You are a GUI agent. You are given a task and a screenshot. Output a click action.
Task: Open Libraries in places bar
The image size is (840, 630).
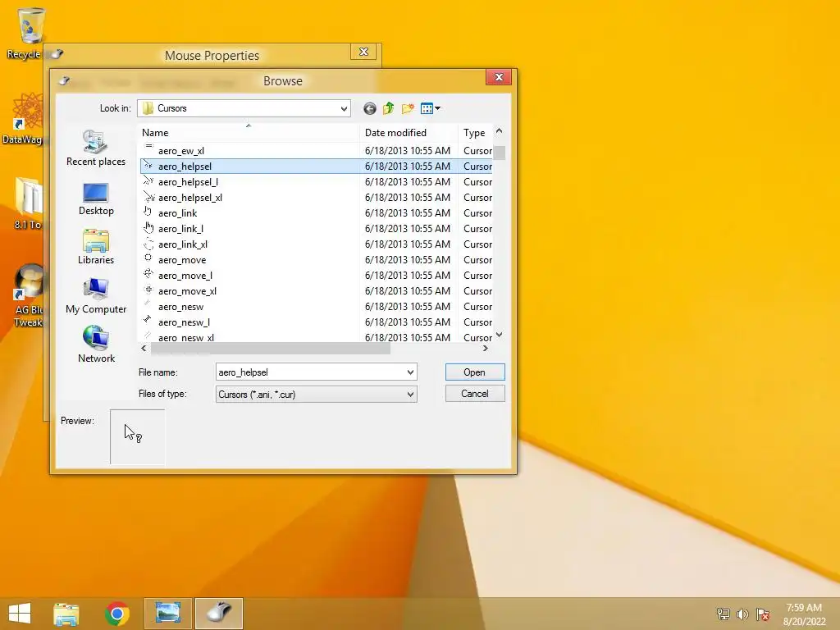click(96, 248)
